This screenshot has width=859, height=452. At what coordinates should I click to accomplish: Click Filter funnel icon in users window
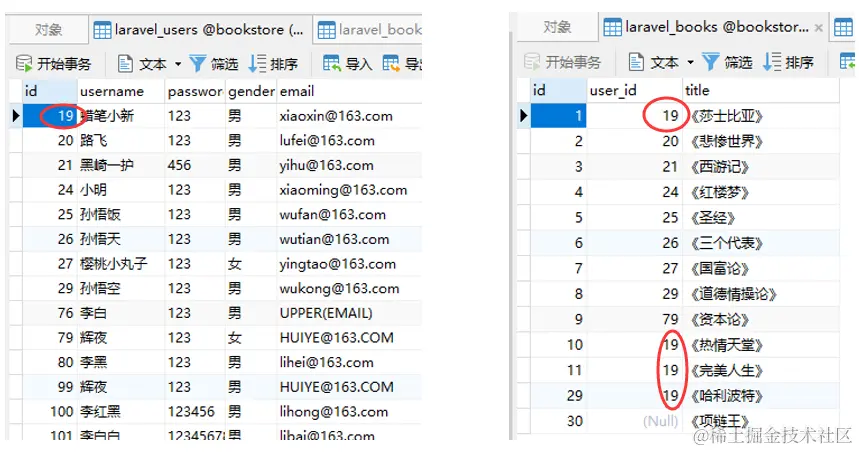(x=198, y=64)
